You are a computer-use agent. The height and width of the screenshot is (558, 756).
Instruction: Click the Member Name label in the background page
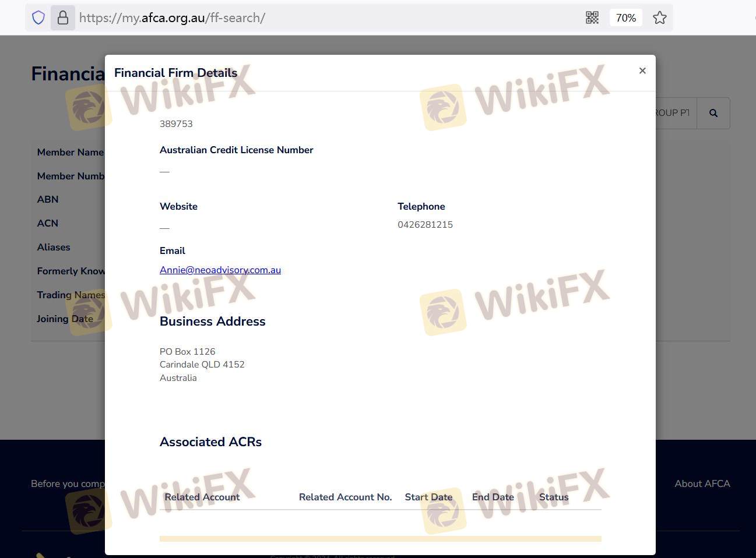(x=71, y=152)
